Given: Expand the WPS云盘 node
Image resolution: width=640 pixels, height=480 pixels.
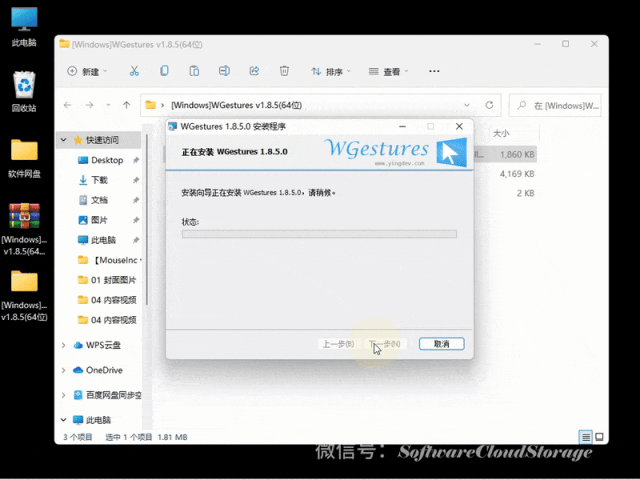Looking at the screenshot, I should coord(63,345).
